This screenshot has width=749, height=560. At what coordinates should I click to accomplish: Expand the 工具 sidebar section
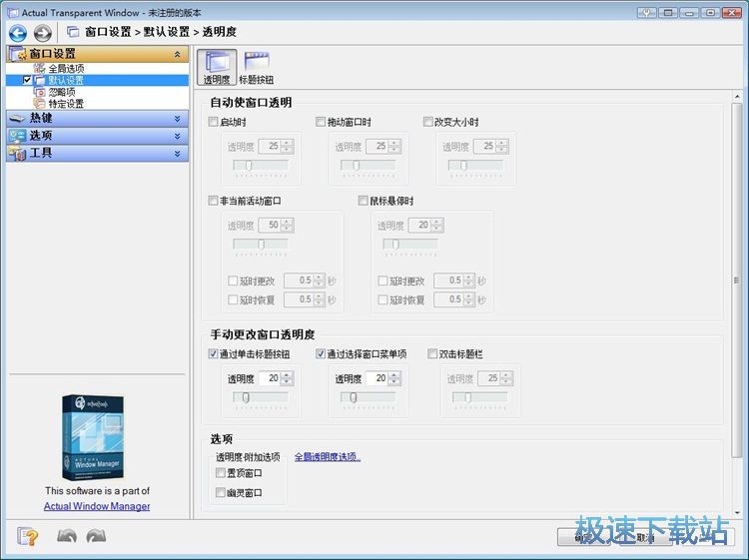pyautogui.click(x=96, y=154)
